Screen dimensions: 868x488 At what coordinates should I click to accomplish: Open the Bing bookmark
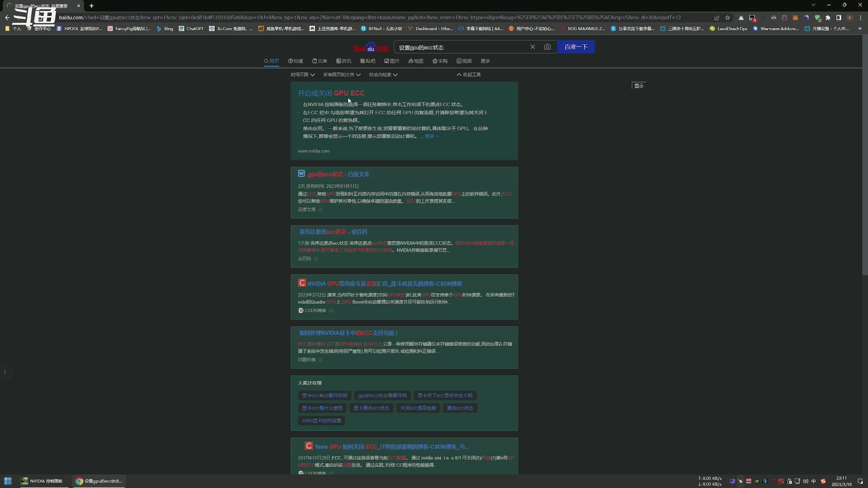[x=165, y=28]
